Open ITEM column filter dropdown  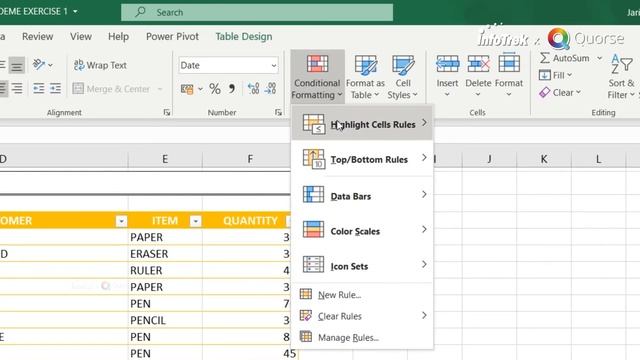196,221
